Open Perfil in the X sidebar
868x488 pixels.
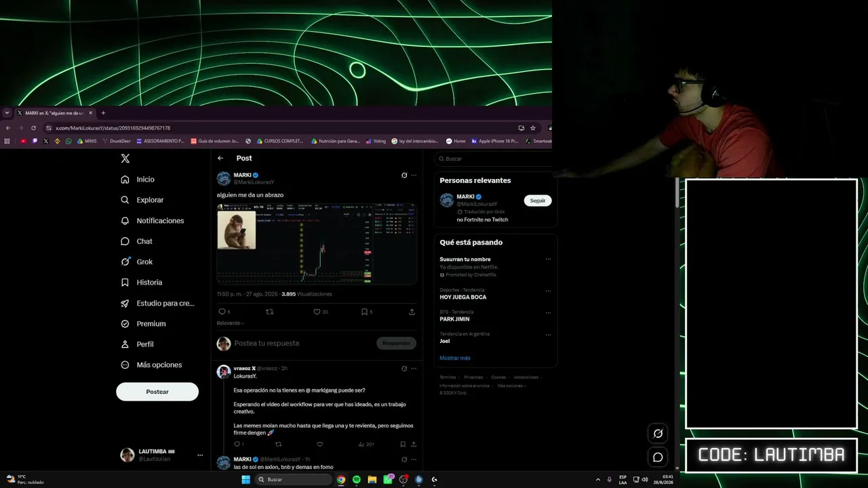(x=137, y=344)
